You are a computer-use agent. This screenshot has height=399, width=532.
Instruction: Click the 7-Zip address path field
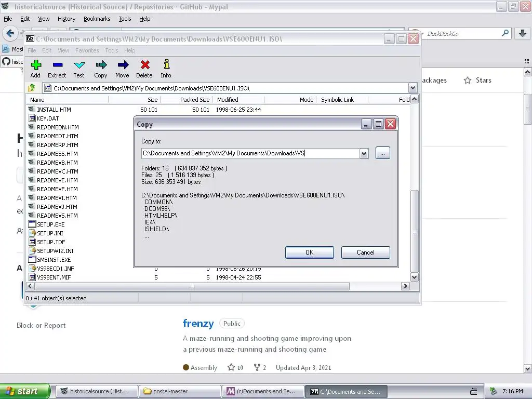[x=225, y=88]
